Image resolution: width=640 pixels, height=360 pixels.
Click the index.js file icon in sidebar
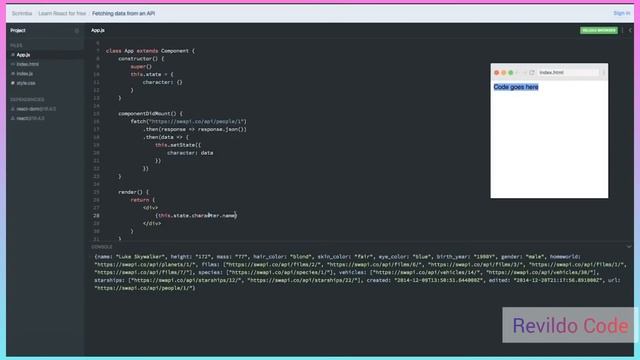13,73
